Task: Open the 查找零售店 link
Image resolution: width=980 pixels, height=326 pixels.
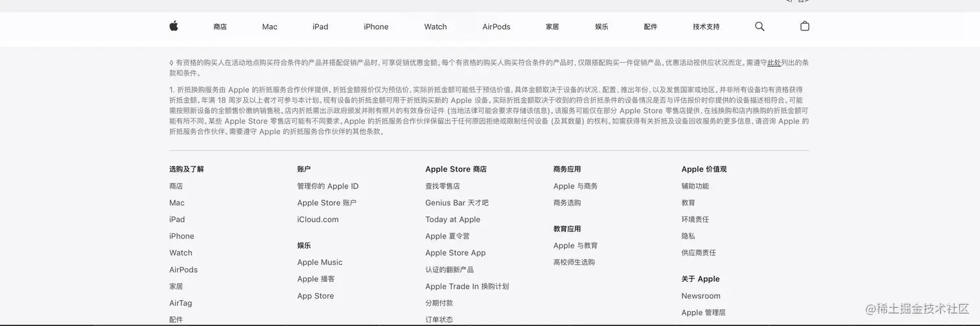Action: (x=443, y=186)
